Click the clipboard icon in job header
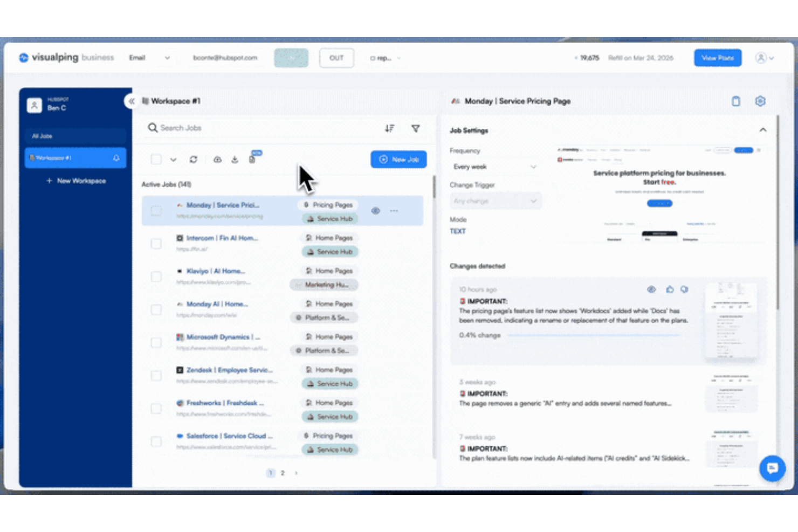 point(736,101)
